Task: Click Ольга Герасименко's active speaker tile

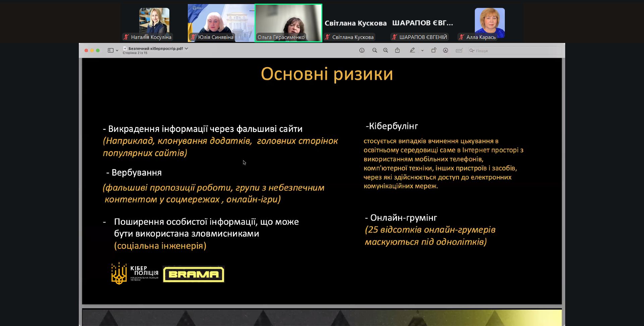Action: pos(288,23)
